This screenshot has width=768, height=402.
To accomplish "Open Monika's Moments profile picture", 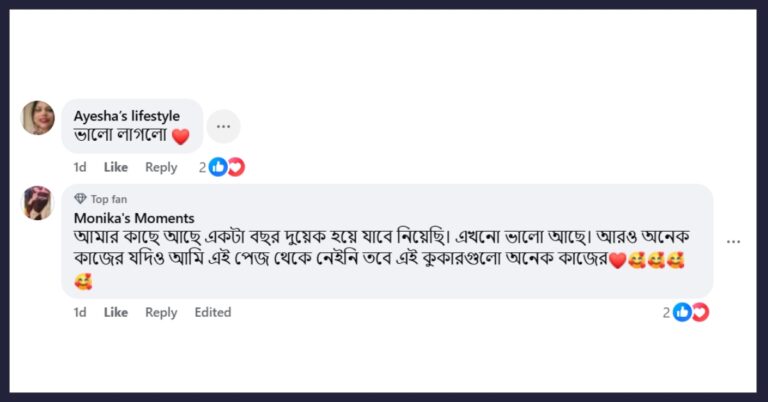I will click(38, 203).
